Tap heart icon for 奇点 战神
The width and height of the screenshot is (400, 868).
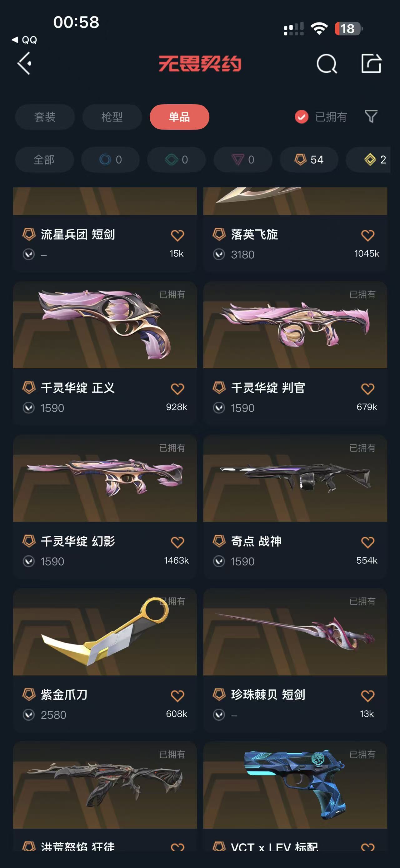point(367,542)
